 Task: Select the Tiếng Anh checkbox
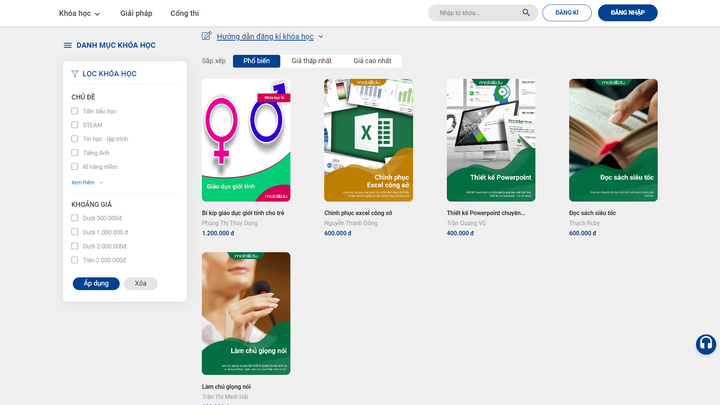[x=75, y=152]
